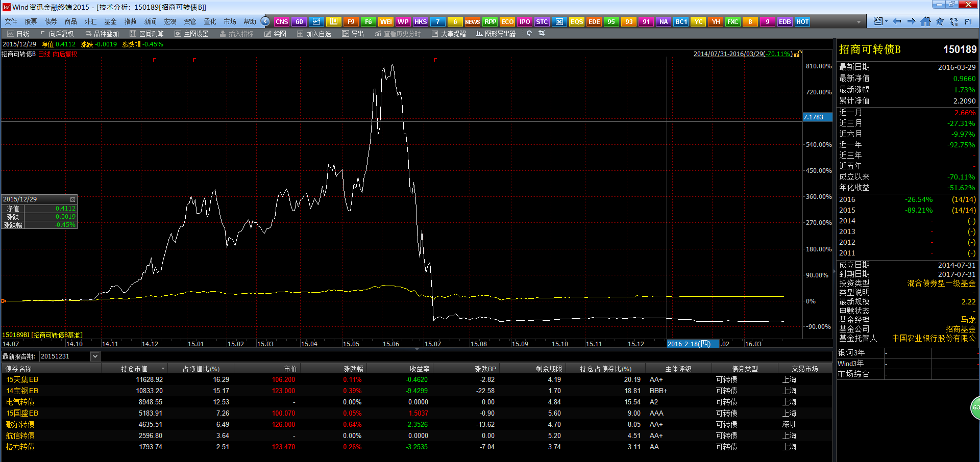980x462 pixels.
Task: Click the yellow EQS shortcut button
Action: click(577, 22)
